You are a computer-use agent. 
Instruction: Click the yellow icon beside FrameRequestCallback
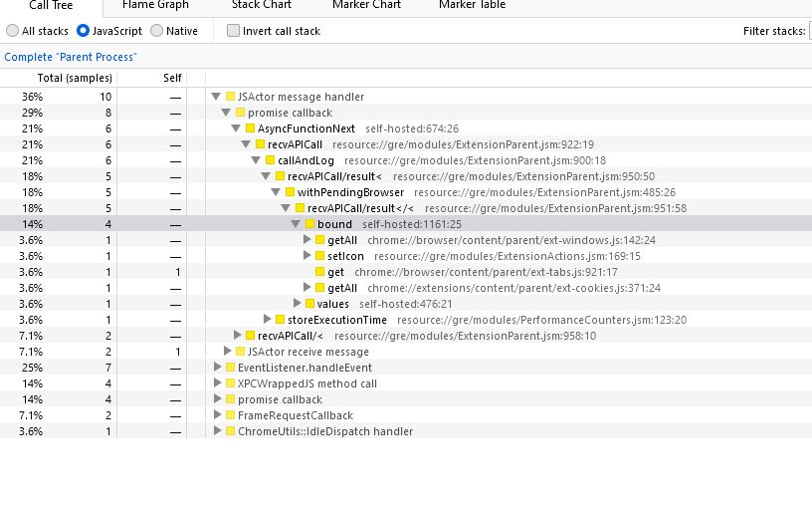coord(231,415)
